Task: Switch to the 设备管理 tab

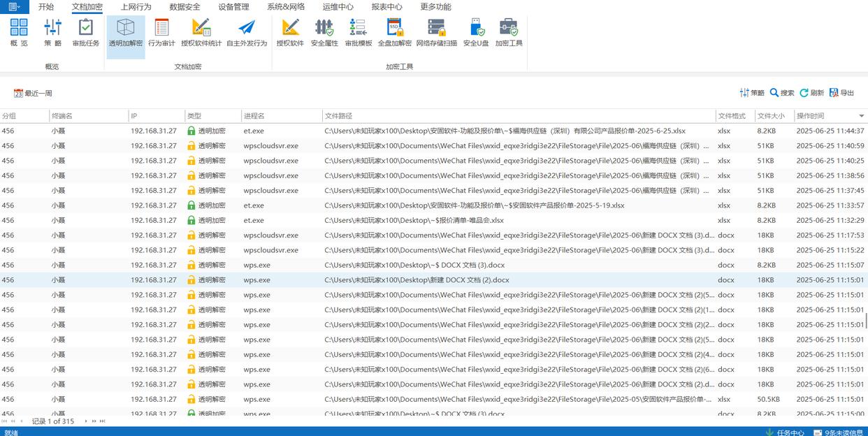Action: 233,7
